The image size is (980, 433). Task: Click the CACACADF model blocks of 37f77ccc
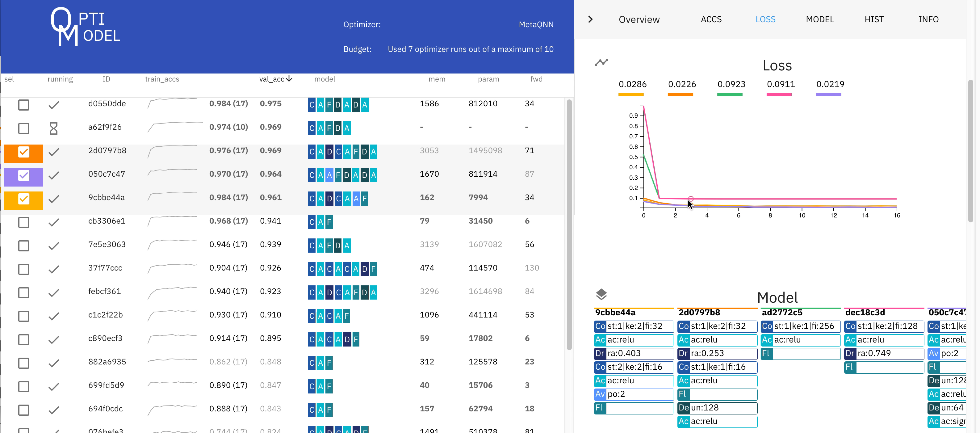(x=342, y=269)
